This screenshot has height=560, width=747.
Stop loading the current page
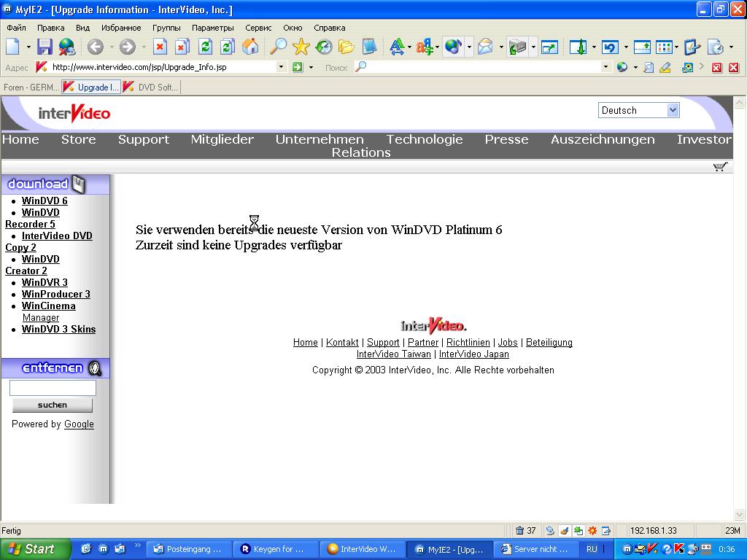(x=160, y=47)
